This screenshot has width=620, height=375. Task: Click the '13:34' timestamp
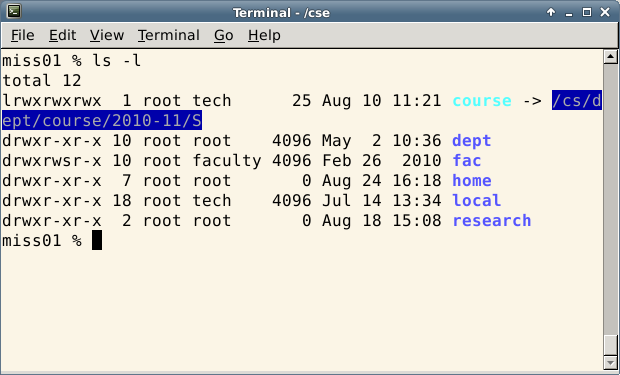pyautogui.click(x=417, y=201)
